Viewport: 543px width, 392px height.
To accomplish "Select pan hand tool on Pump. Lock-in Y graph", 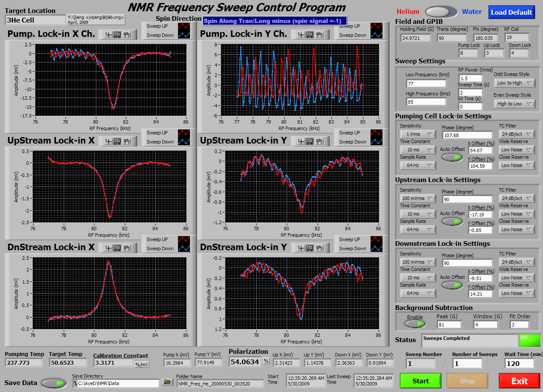I will tap(320, 35).
